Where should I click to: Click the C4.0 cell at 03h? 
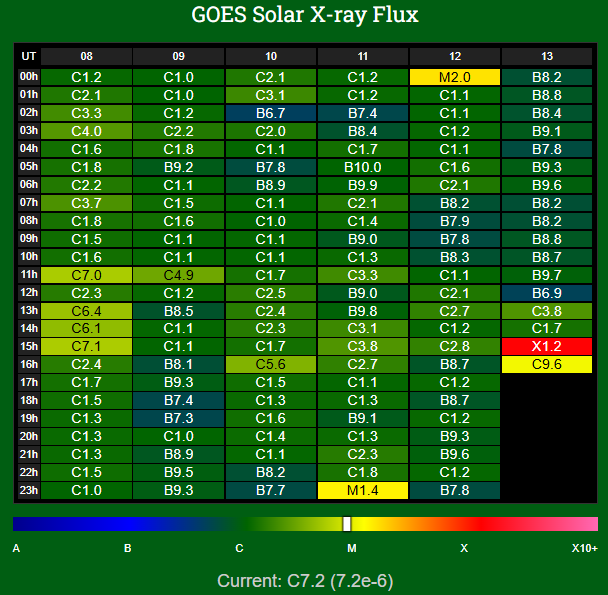86,131
